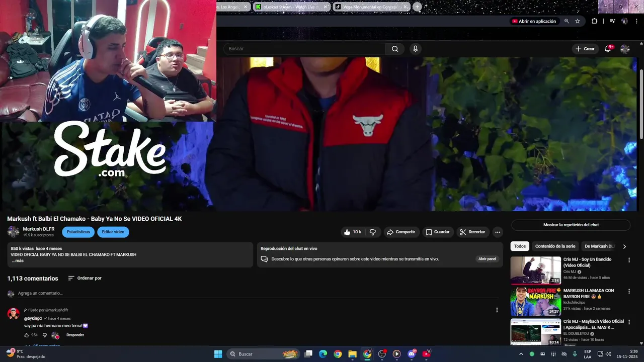Show hidden system tray icons chevron

click(x=521, y=354)
